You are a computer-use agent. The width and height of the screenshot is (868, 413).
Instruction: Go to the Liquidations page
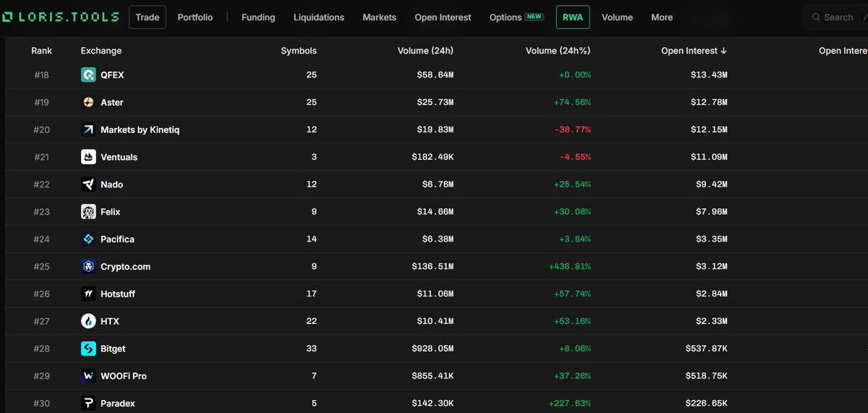pos(319,17)
